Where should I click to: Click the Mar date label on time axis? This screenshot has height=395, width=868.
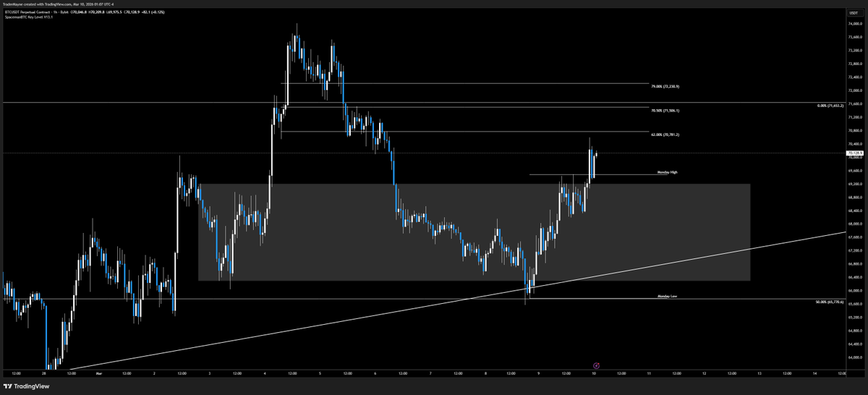pos(98,374)
